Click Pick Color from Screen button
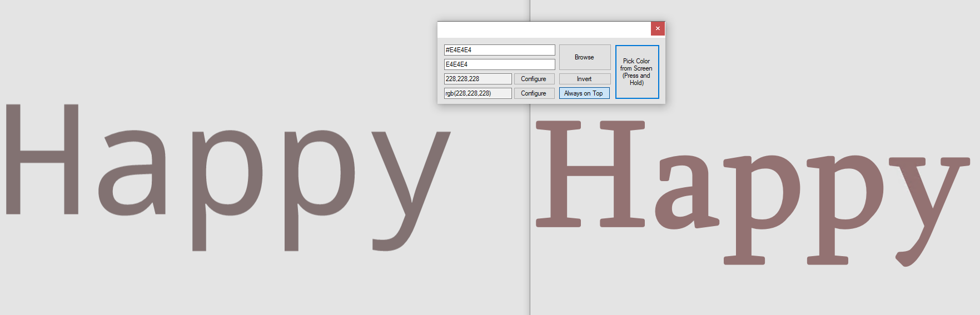This screenshot has height=315, width=980. pos(637,72)
